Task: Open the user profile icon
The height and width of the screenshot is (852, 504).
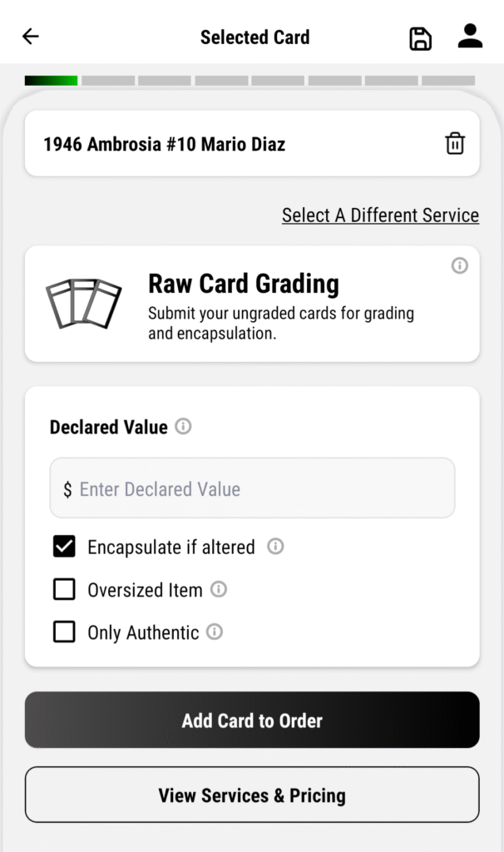Action: tap(470, 37)
